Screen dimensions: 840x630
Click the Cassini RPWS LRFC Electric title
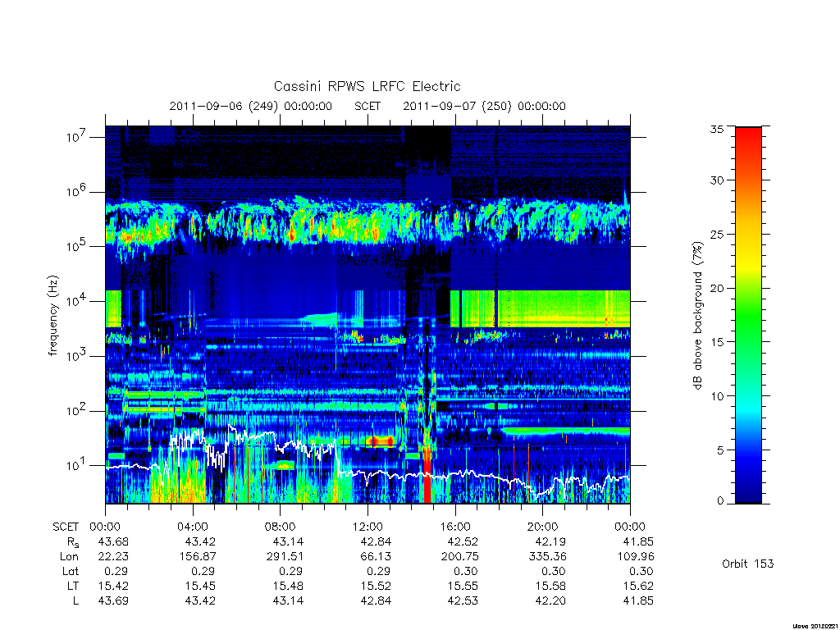[x=367, y=86]
